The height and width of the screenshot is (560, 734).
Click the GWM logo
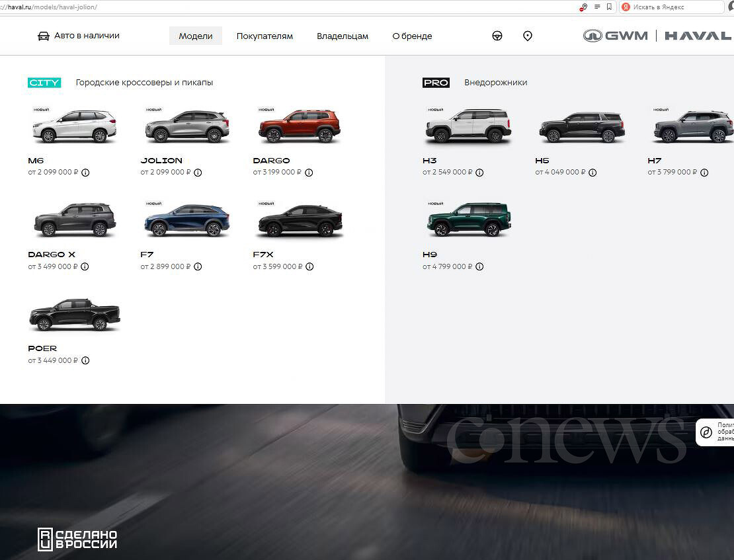(x=616, y=36)
